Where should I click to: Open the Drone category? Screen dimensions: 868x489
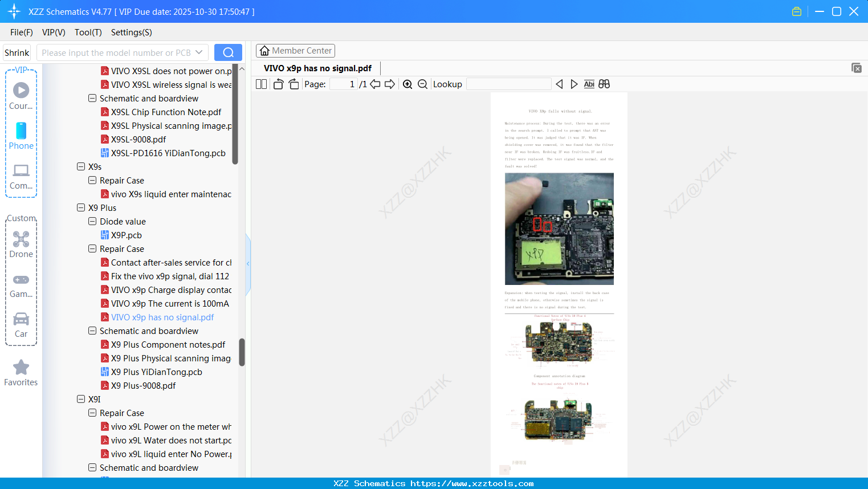click(x=21, y=244)
